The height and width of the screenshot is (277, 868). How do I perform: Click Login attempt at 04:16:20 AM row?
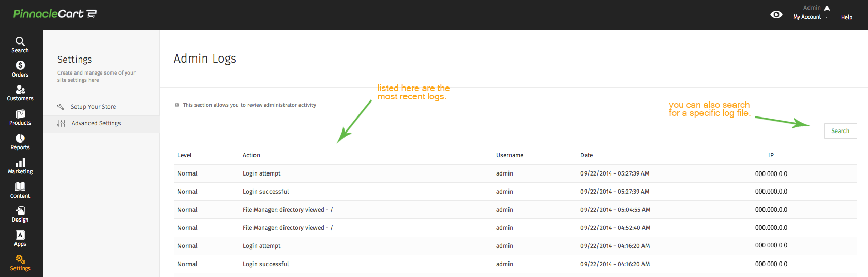click(x=515, y=246)
